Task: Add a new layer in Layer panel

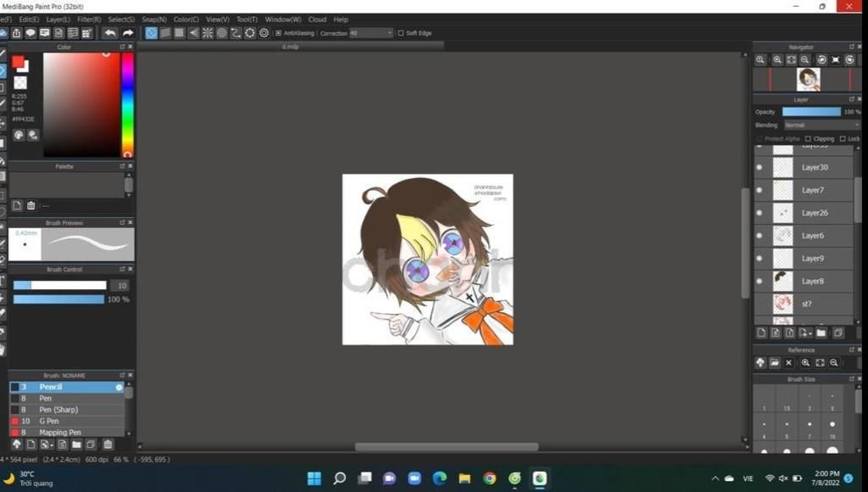Action: (x=762, y=333)
